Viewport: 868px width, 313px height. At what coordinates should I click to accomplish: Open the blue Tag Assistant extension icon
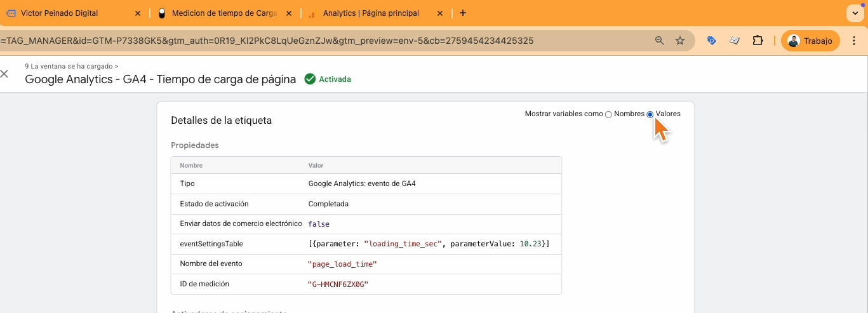coord(712,41)
